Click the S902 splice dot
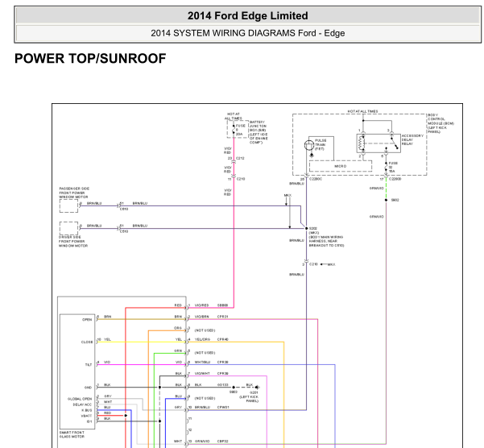This screenshot has height=448, width=484. pos(386,200)
